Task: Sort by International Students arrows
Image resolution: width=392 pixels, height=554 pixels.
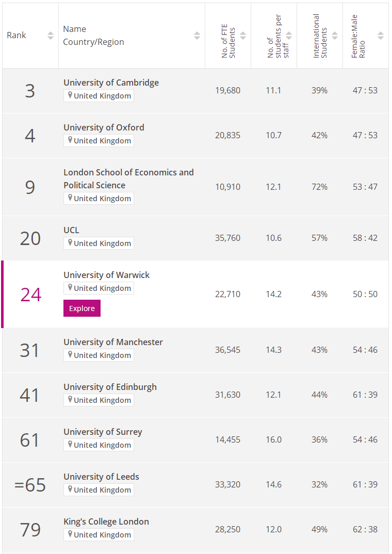Action: [x=335, y=35]
